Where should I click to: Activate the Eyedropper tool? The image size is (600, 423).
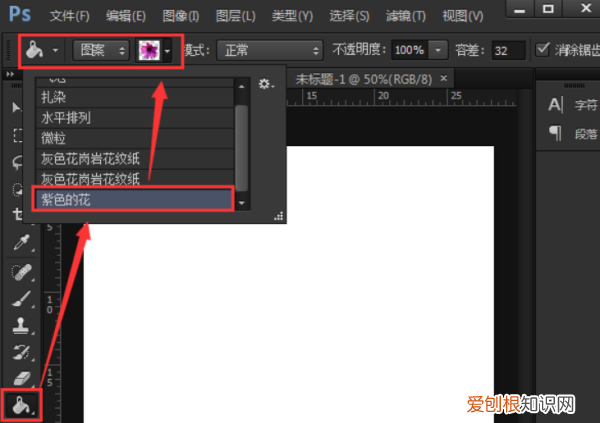(x=18, y=243)
